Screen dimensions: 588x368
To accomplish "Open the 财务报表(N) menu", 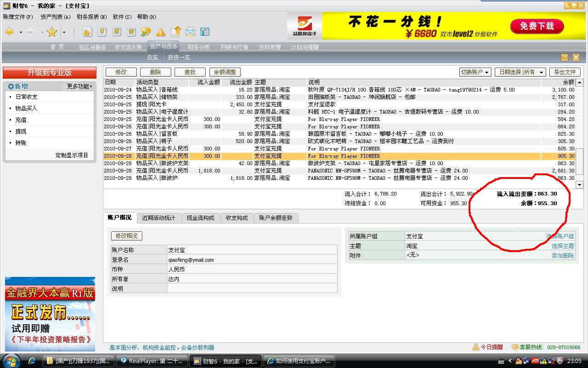I will [92, 17].
